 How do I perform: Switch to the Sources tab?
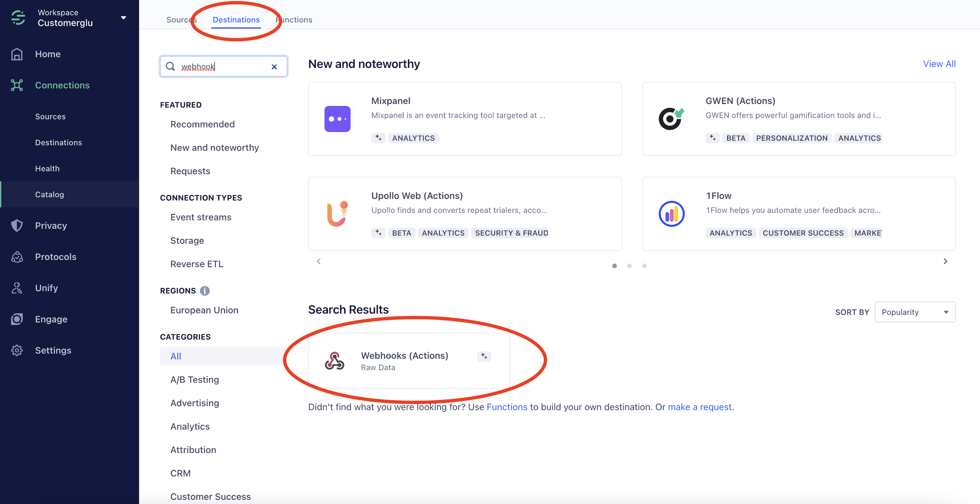tap(181, 20)
